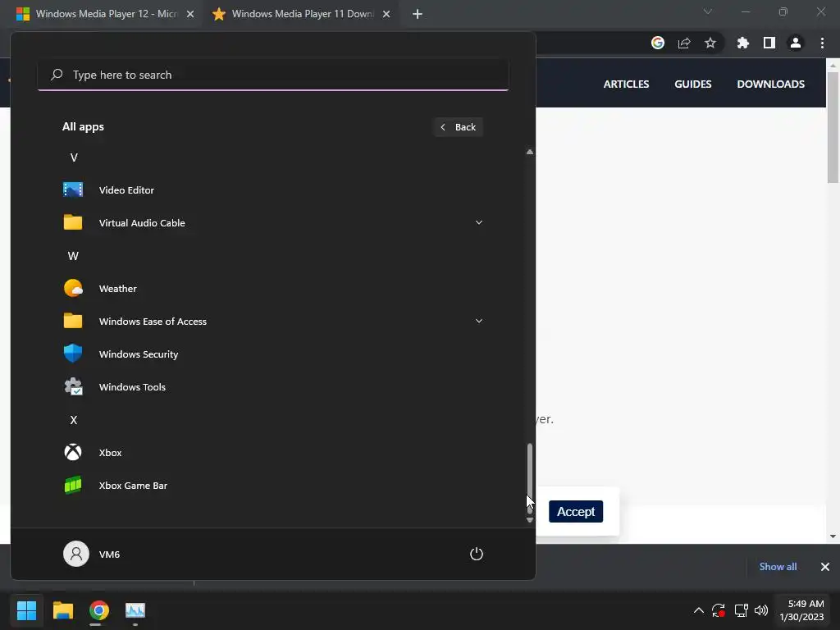Open File Explorer from taskbar
The width and height of the screenshot is (840, 630).
tap(62, 610)
